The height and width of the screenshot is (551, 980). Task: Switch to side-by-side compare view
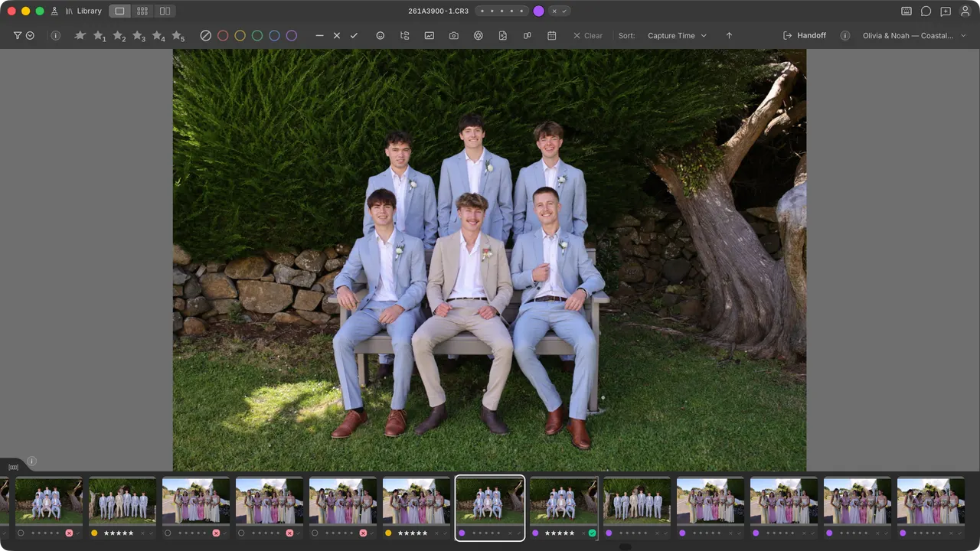(165, 11)
